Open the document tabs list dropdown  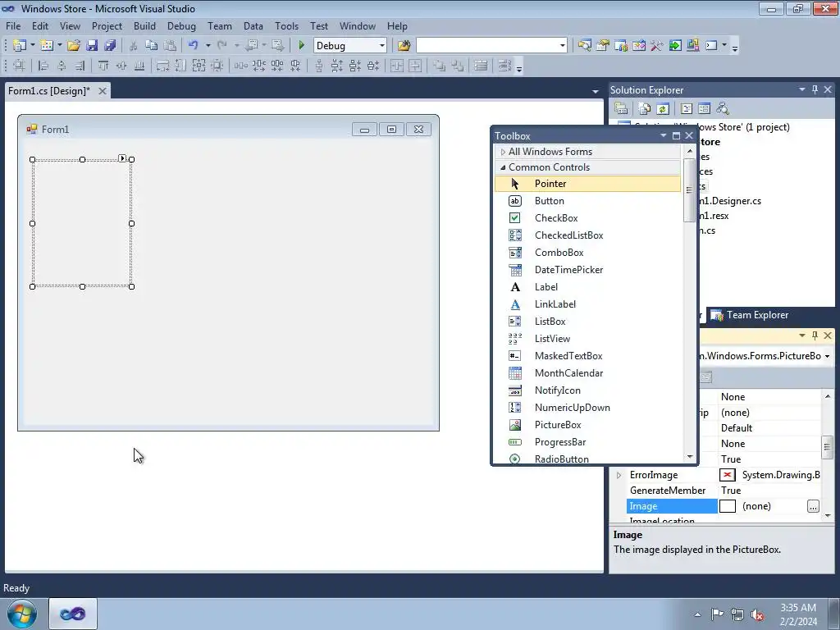[596, 92]
